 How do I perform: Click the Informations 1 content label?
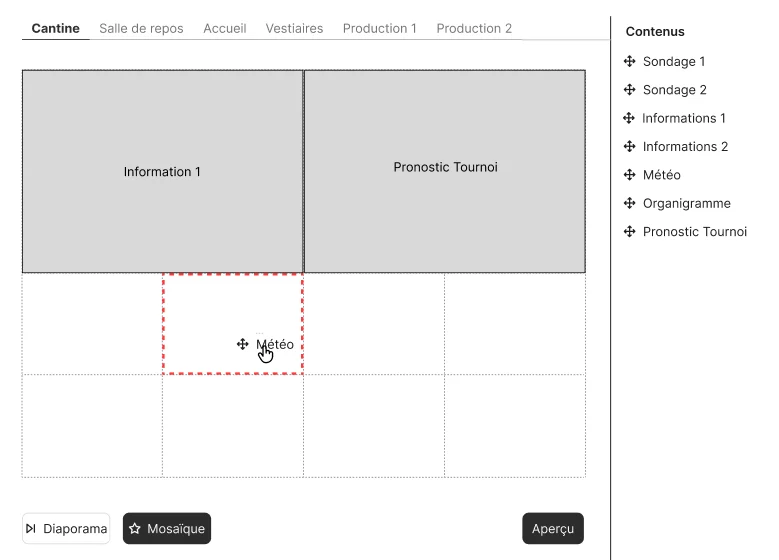684,118
